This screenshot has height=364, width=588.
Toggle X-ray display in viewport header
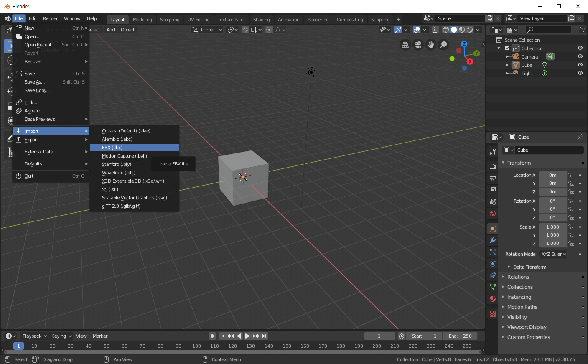click(435, 30)
